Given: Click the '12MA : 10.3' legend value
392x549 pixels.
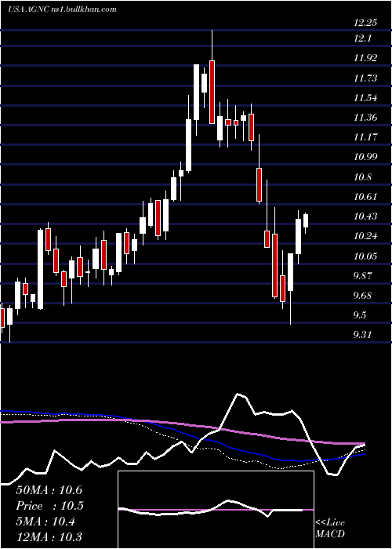Looking at the screenshot, I should (49, 537).
